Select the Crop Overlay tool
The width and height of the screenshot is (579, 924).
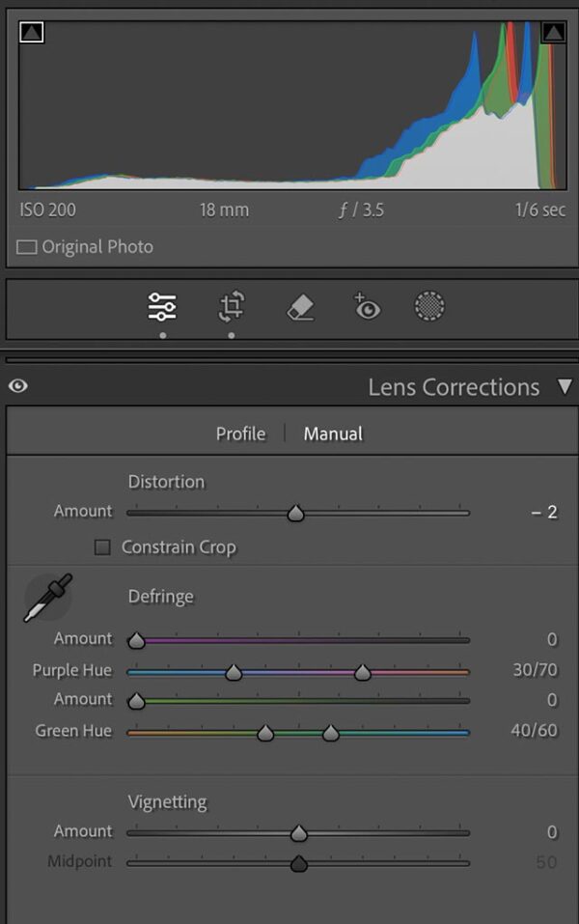(x=231, y=305)
